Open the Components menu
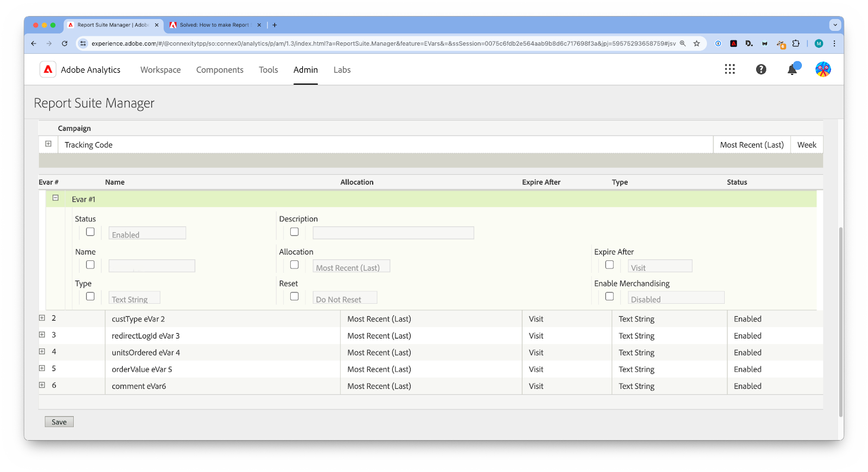This screenshot has height=472, width=868. [220, 69]
